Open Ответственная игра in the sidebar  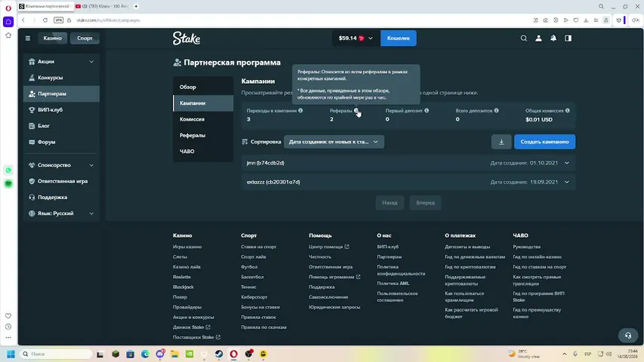[62, 181]
